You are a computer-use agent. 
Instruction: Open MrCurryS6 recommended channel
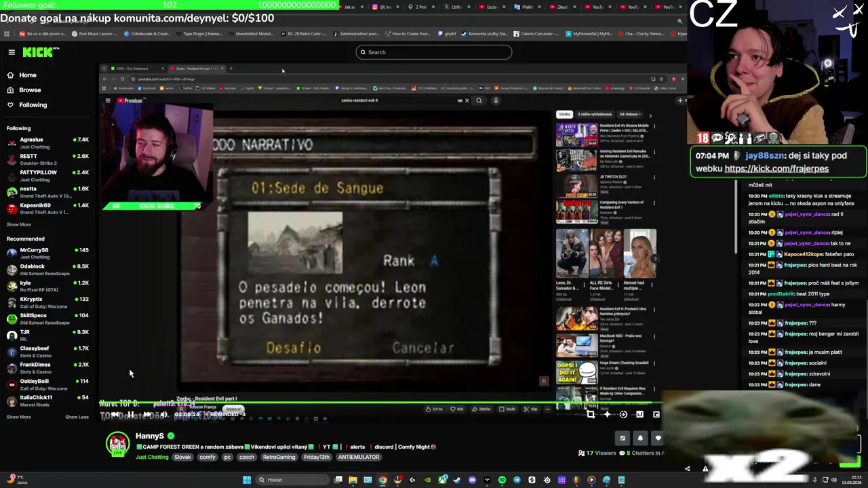(x=47, y=253)
